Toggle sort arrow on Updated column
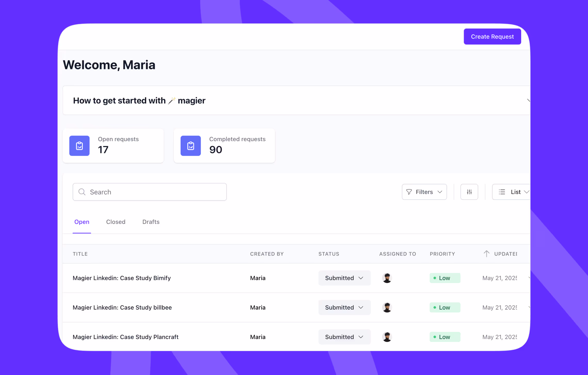The height and width of the screenshot is (375, 588). (x=486, y=254)
